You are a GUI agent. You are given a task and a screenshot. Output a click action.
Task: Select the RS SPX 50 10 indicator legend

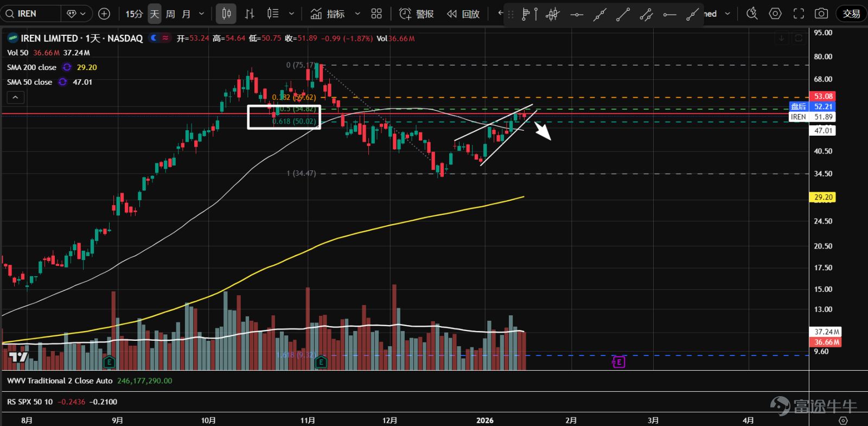[30, 402]
